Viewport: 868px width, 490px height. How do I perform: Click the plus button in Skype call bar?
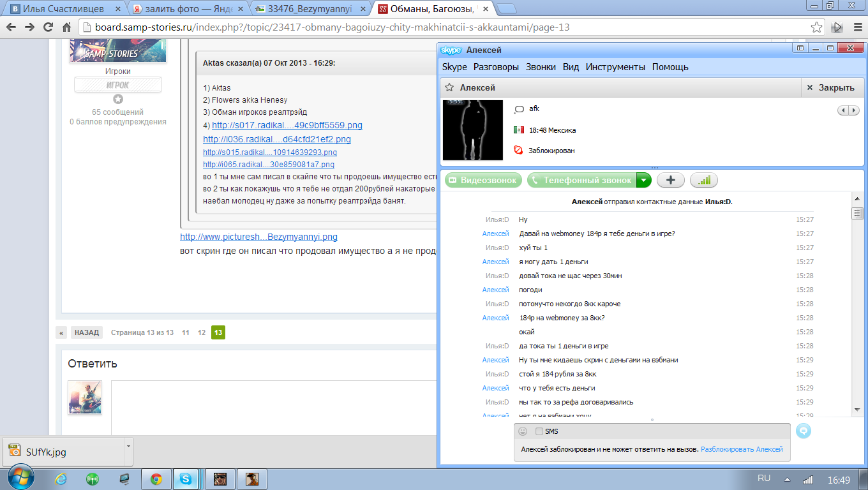pyautogui.click(x=671, y=181)
